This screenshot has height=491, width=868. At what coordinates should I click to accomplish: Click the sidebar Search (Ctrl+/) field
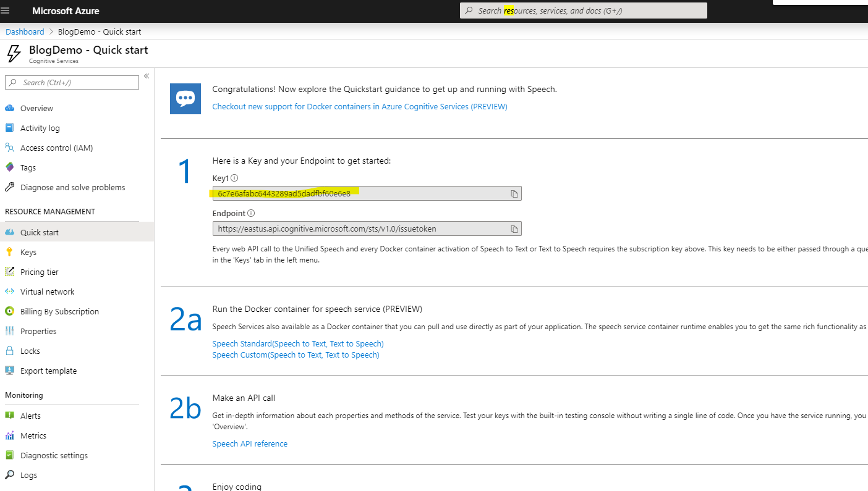pyautogui.click(x=72, y=82)
